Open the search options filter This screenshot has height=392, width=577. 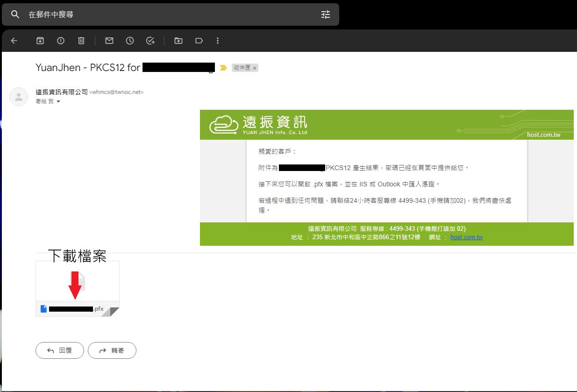pyautogui.click(x=326, y=14)
